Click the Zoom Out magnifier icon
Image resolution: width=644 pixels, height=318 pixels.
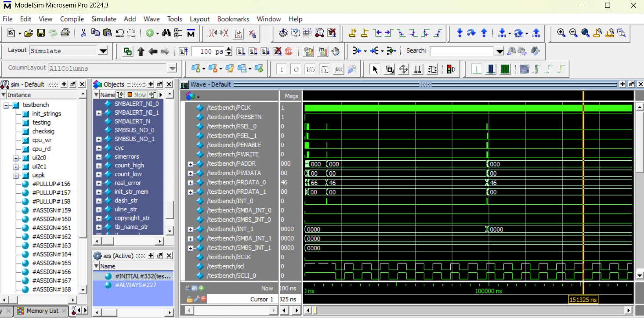click(x=573, y=33)
